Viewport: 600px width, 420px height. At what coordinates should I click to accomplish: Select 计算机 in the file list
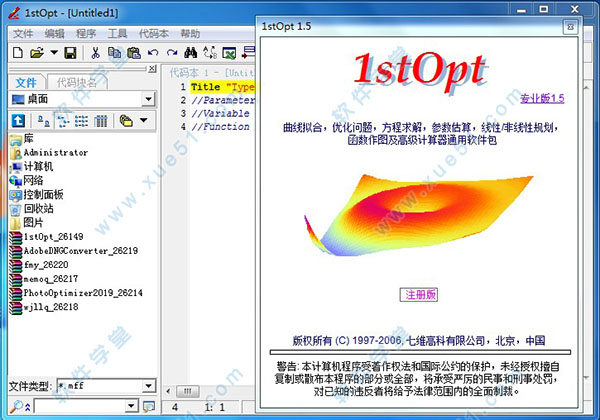[x=31, y=166]
